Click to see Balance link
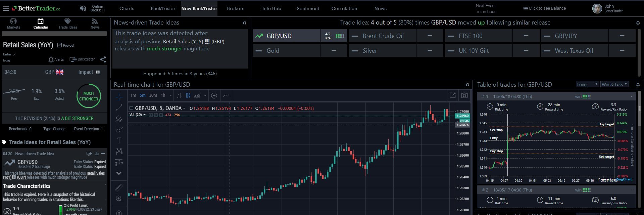This screenshot has width=644, height=215. [544, 8]
